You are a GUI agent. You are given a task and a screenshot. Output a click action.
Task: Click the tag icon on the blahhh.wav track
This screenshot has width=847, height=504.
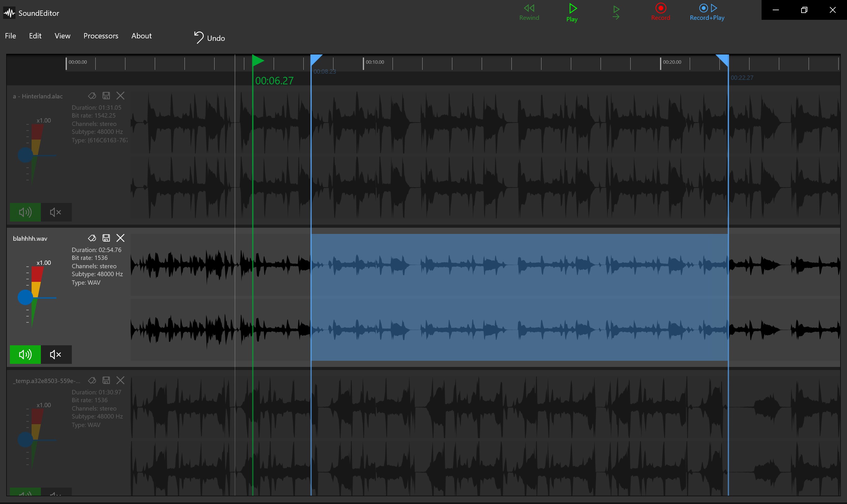tap(92, 238)
